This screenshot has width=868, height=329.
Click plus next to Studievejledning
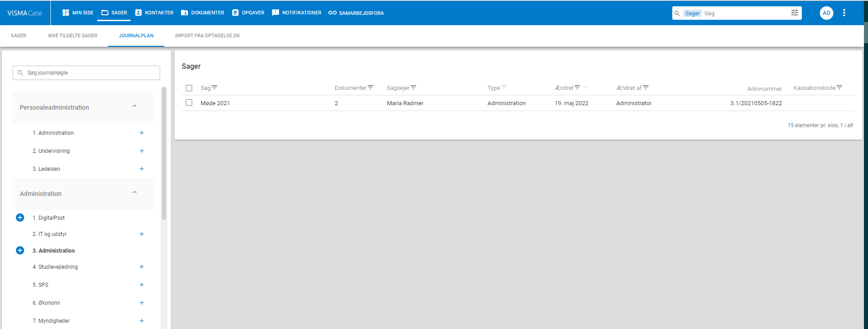coord(141,267)
